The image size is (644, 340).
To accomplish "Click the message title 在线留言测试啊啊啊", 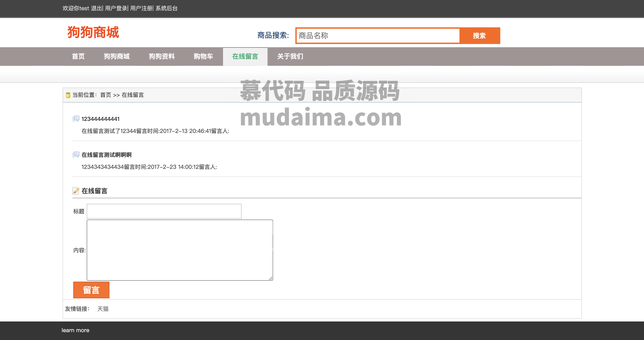I will pyautogui.click(x=106, y=155).
